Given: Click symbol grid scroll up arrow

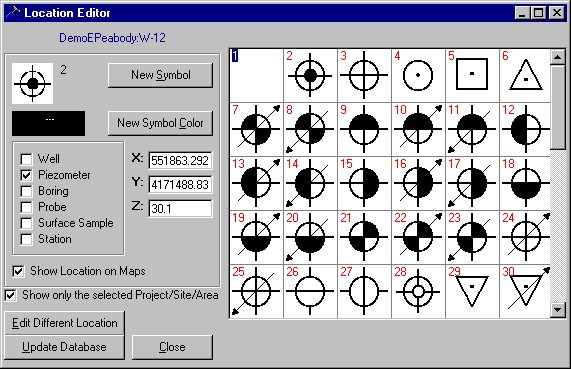Looking at the screenshot, I should tap(558, 57).
